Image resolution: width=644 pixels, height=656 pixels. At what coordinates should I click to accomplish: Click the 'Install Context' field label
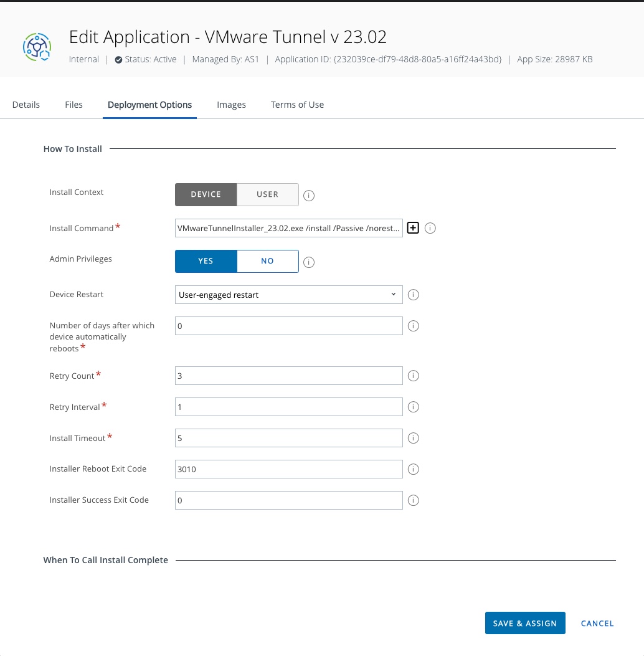[77, 192]
